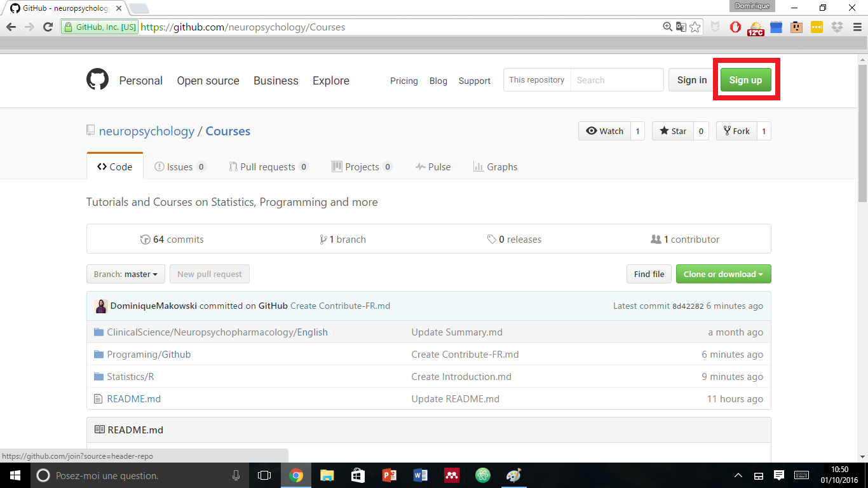Screen dimensions: 868x488
Task: View the 1 branch link
Action: point(343,240)
